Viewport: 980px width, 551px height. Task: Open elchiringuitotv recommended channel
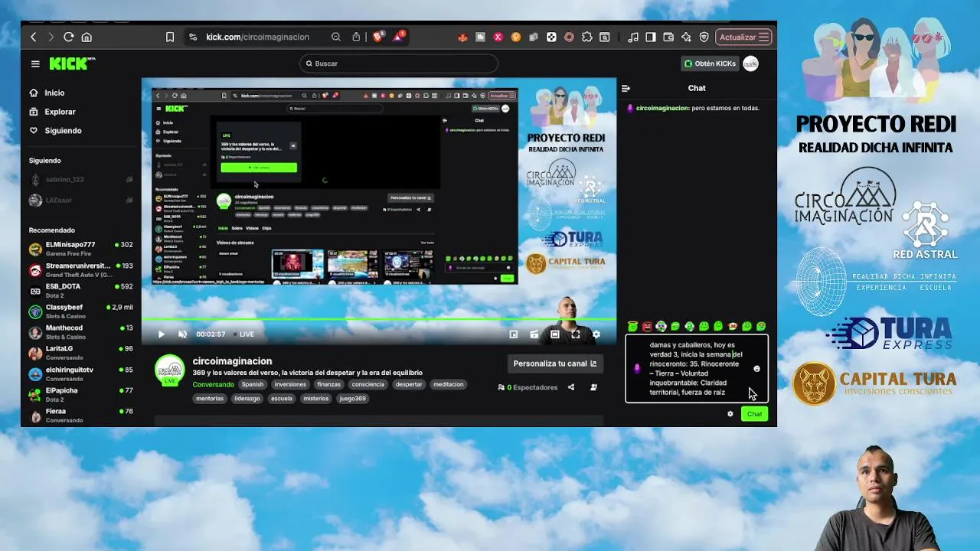(x=80, y=373)
